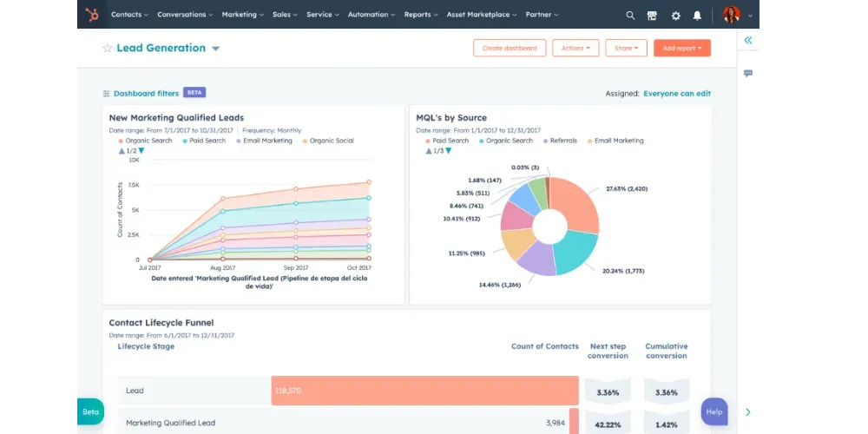Screen dimensions: 868x434
Task: Go to previous legend page in New Marketing Qualified Leads
Action: [x=122, y=150]
